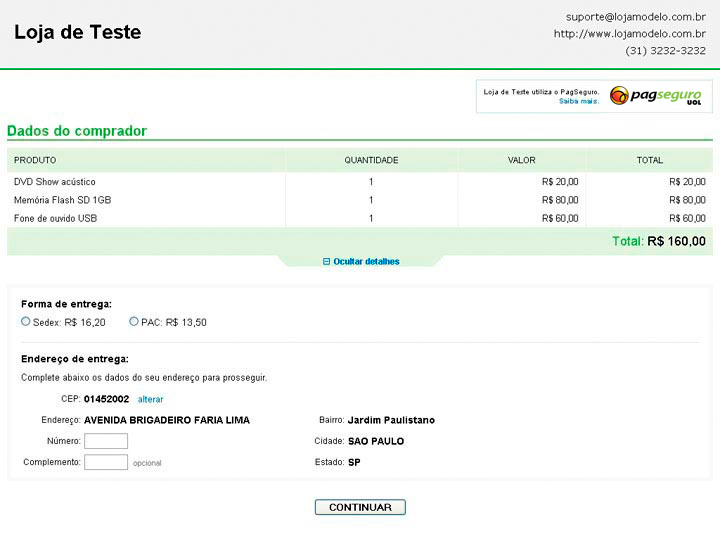
Task: Click alterar next to the CEP
Action: pos(151,399)
